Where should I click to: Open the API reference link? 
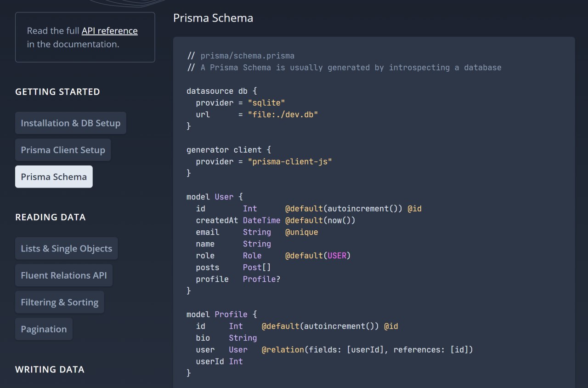point(109,31)
